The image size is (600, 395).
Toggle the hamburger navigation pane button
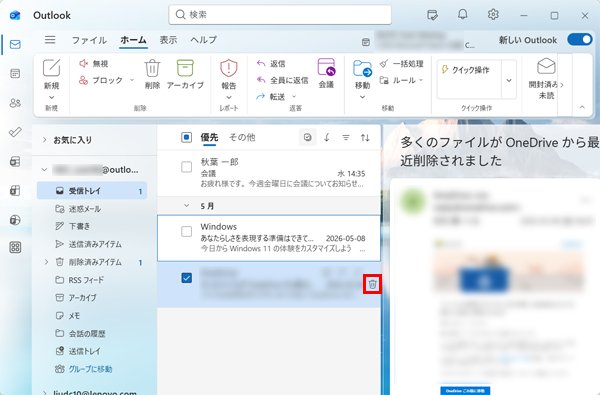[x=50, y=40]
